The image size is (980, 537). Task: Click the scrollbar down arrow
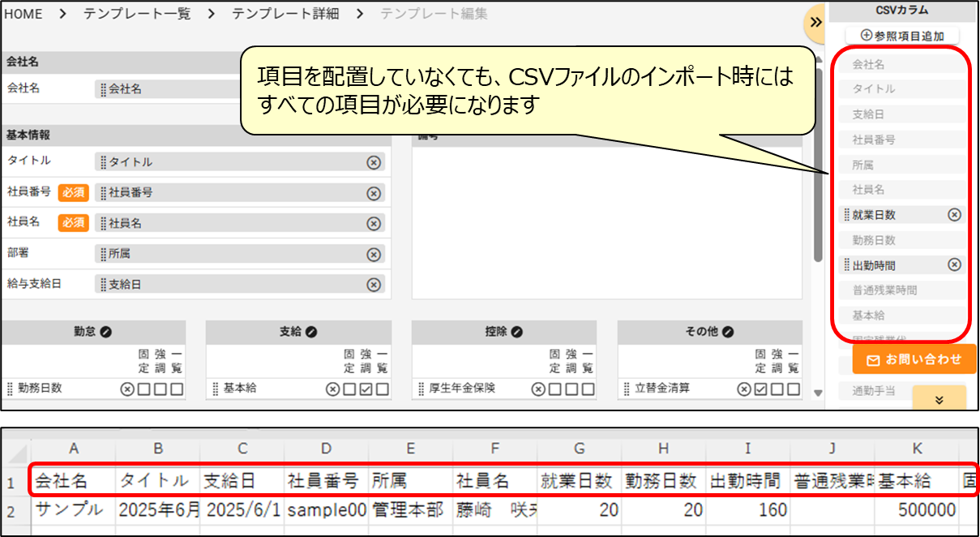pos(818,393)
